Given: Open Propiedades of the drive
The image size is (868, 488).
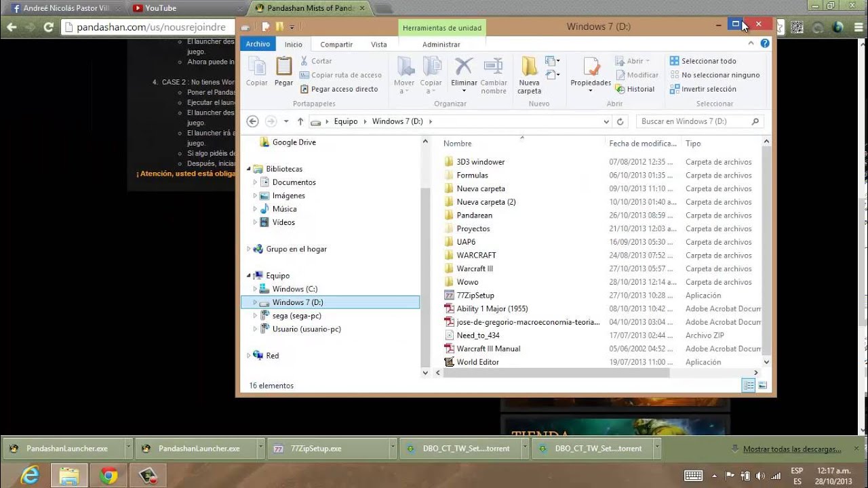Looking at the screenshot, I should pyautogui.click(x=591, y=75).
